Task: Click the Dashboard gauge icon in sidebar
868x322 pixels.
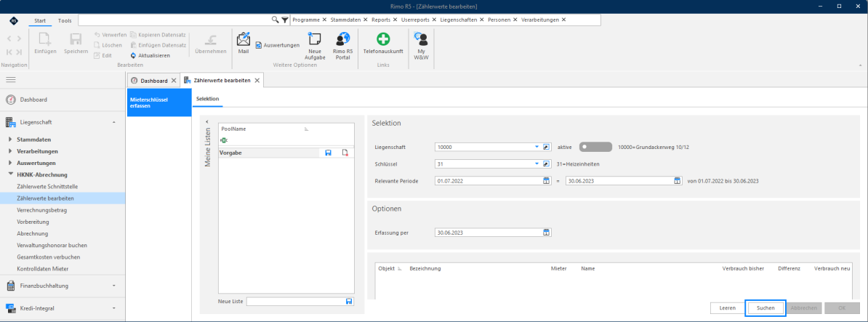Action: coord(10,100)
